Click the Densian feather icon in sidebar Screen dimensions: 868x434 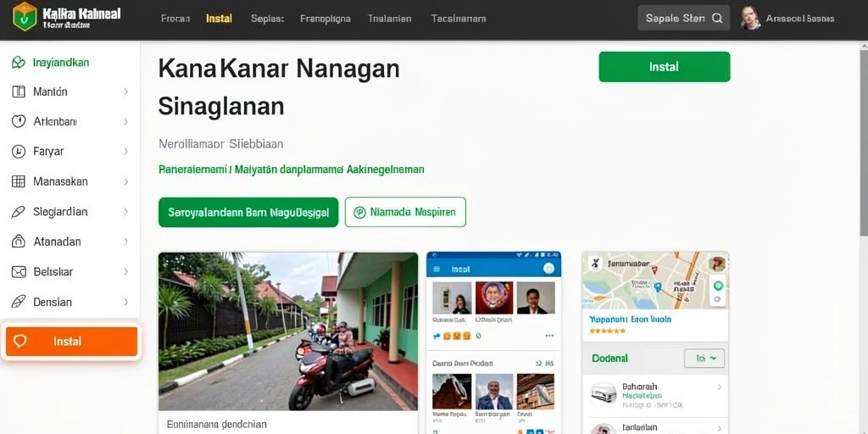19,302
